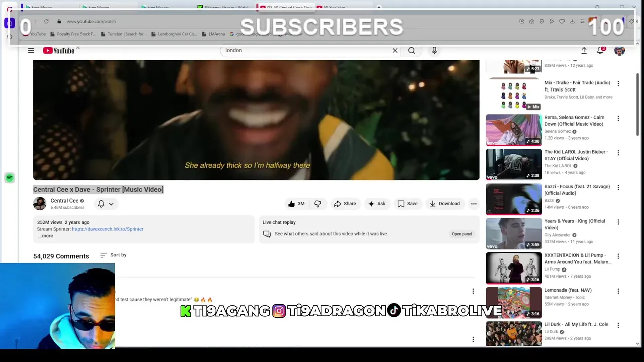Open the Create upload icon
The image size is (644, 362).
584,51
